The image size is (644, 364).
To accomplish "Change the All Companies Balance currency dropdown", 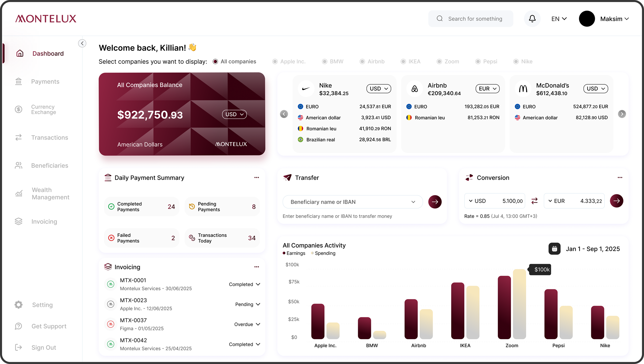I will click(234, 114).
